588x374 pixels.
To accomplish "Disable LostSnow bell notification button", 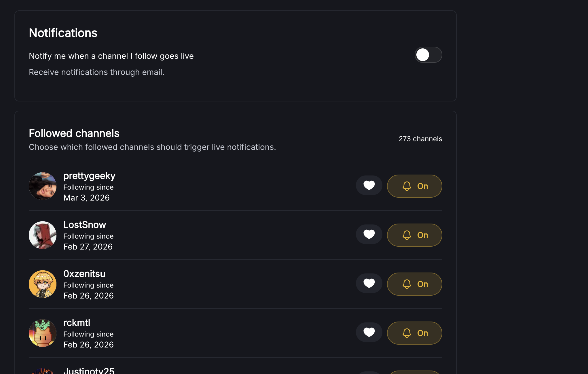I will (x=414, y=235).
